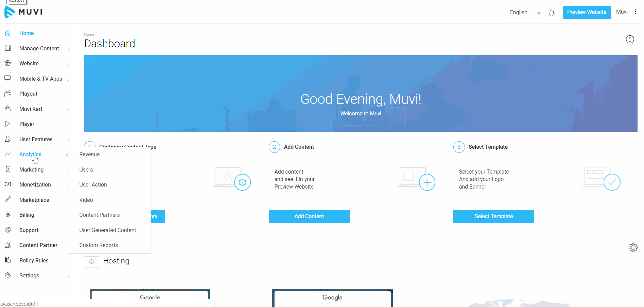Expand the Muvi Kart chevron
Viewport: 644px width, 307px height.
[68, 110]
